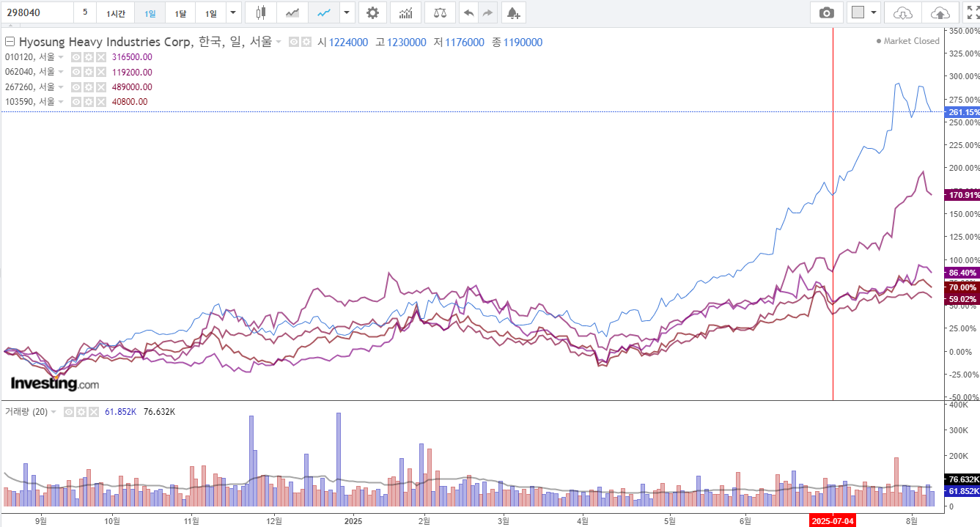The image size is (980, 527).
Task: Open dropdown arrow beside 062040, 서울
Action: point(62,72)
